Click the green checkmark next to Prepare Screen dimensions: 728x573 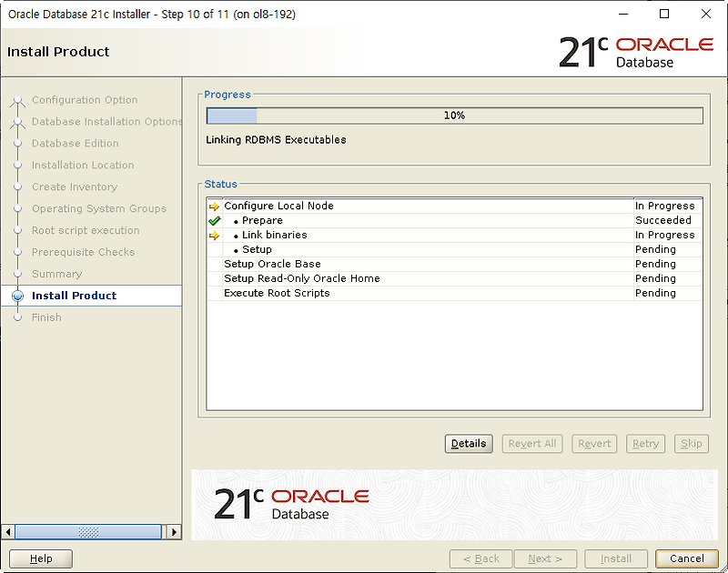click(x=216, y=220)
